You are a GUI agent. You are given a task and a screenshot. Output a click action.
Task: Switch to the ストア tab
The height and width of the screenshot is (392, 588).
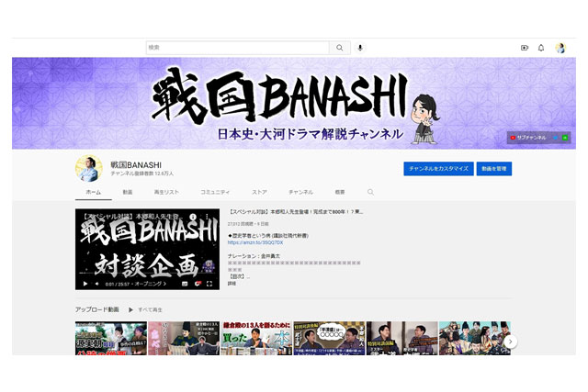259,192
